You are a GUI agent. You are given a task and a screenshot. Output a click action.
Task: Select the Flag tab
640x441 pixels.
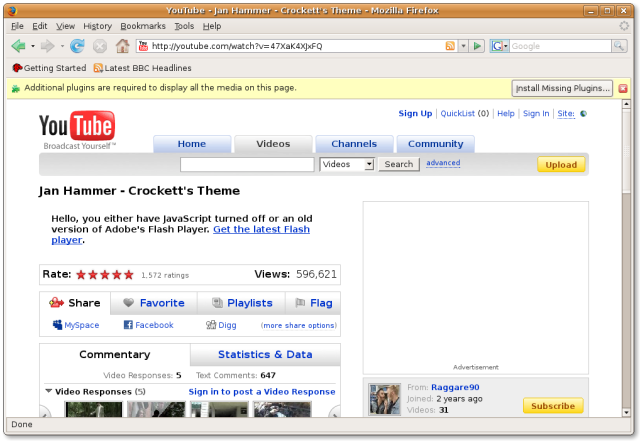point(313,303)
